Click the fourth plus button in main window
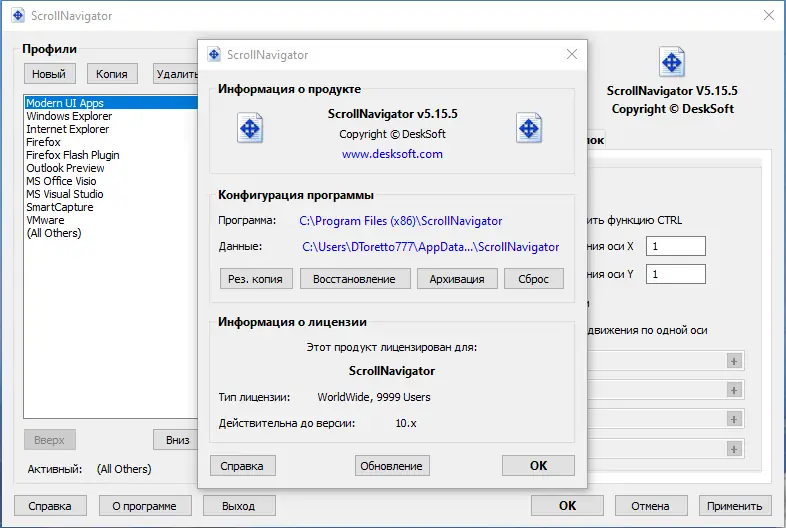This screenshot has height=528, width=786. tap(734, 449)
